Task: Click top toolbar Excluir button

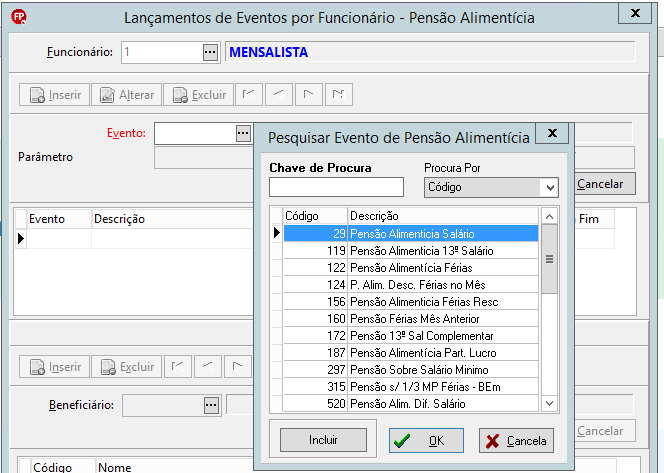Action: tap(199, 94)
